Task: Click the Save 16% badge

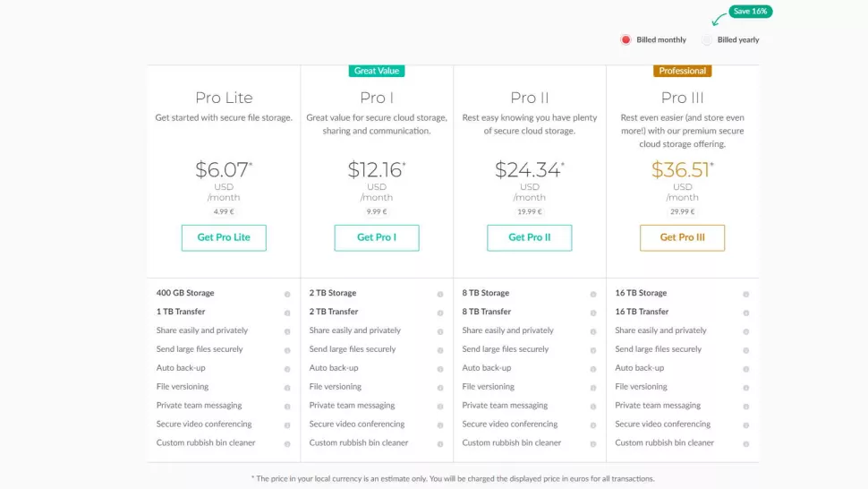Action: pyautogui.click(x=750, y=11)
